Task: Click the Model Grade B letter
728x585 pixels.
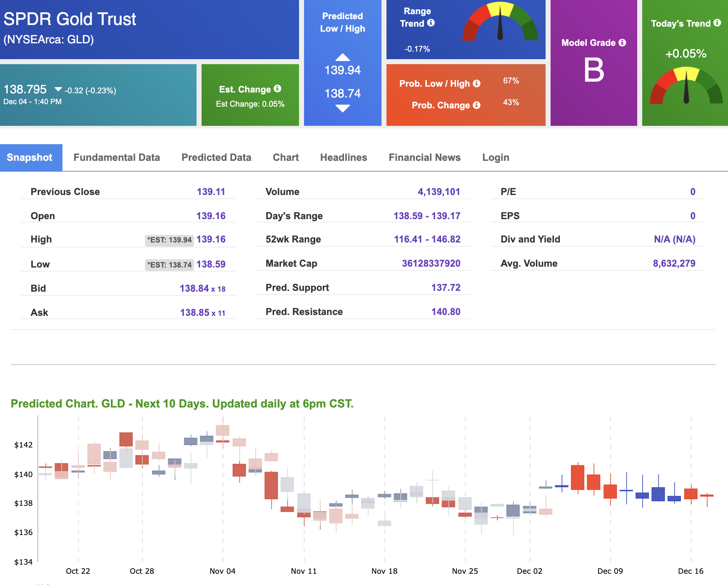Action: pos(594,70)
